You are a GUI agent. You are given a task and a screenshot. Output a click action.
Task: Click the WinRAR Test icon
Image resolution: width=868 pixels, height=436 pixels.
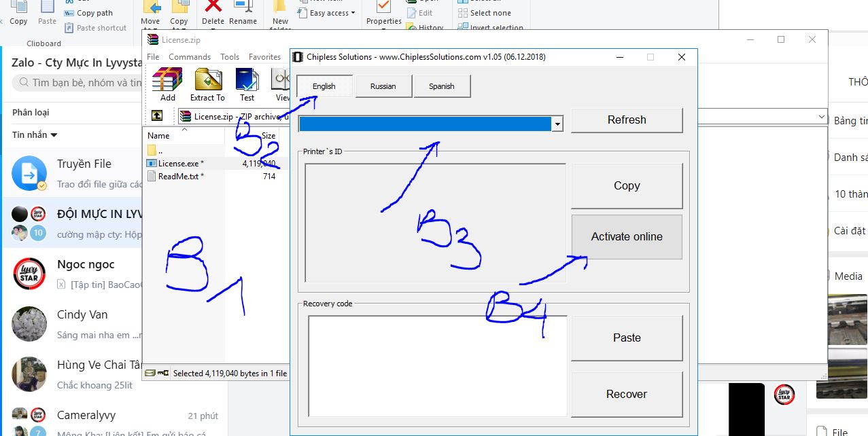[x=246, y=80]
